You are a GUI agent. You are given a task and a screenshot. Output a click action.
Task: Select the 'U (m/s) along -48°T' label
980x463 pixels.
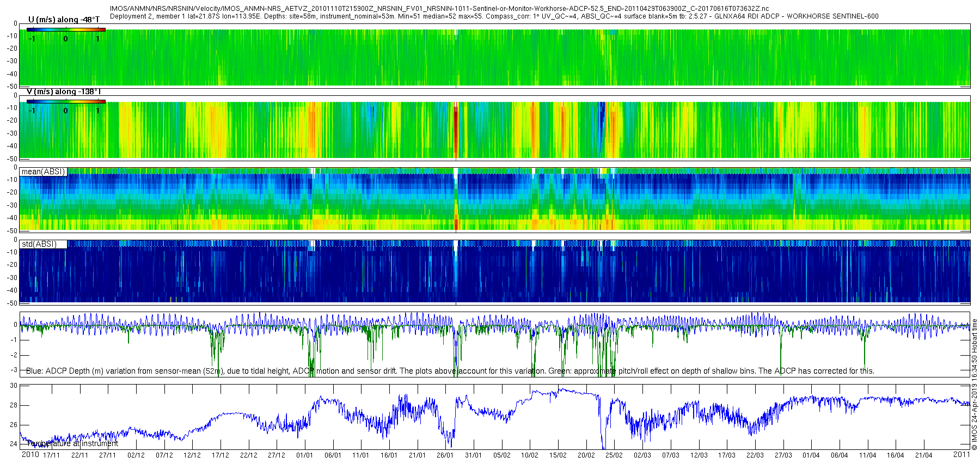pyautogui.click(x=64, y=20)
